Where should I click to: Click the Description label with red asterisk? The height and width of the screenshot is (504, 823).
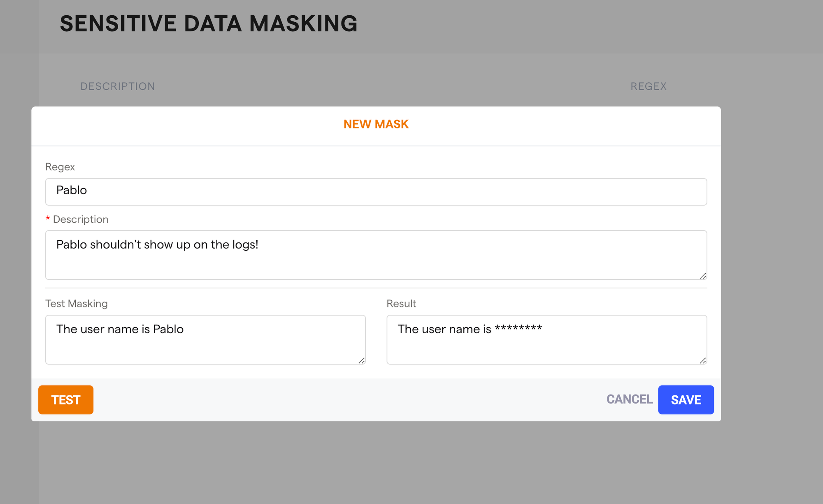click(80, 219)
